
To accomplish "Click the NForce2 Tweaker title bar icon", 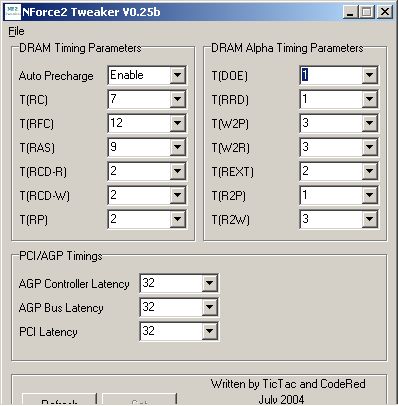I will click(13, 12).
